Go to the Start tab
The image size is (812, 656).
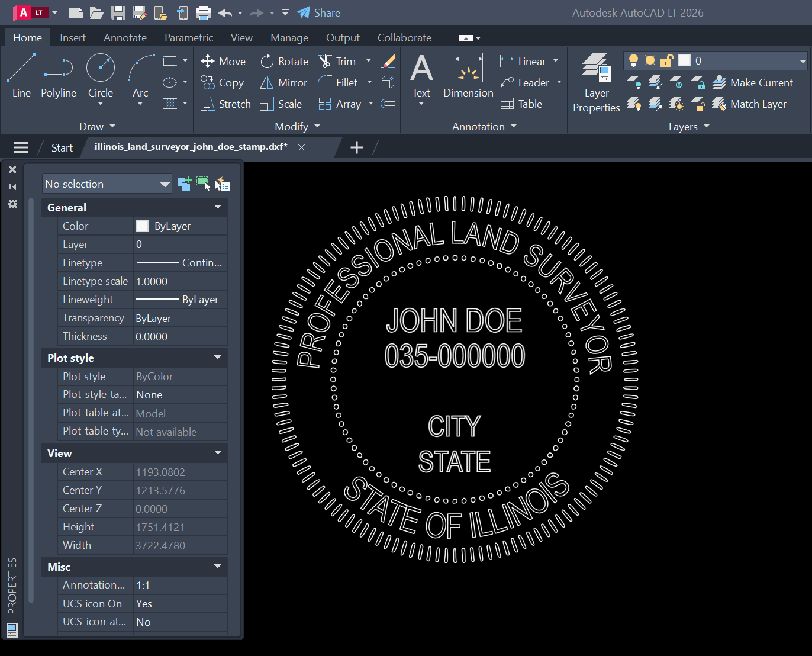tap(62, 147)
